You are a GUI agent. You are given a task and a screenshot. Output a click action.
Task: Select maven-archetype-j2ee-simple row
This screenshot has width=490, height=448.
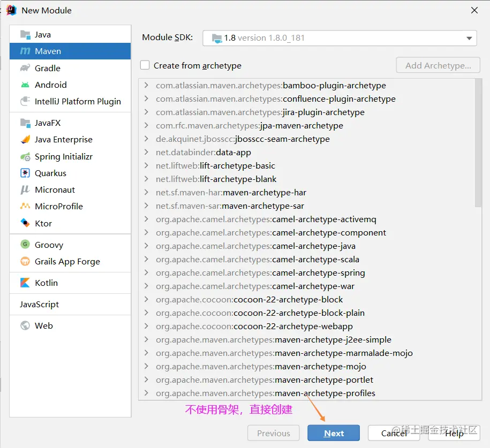coord(306,339)
